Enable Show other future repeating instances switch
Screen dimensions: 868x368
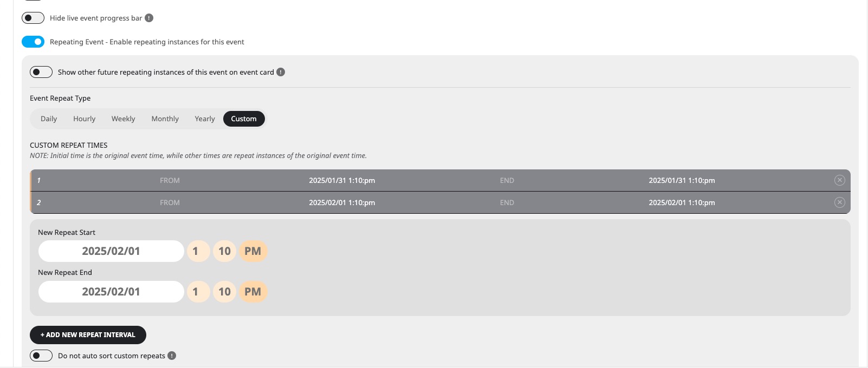pos(41,72)
